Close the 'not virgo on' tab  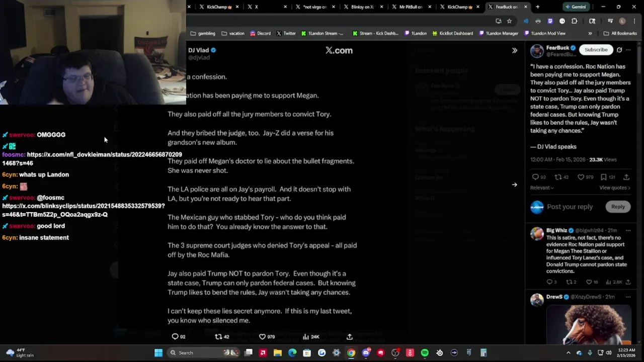point(333,7)
